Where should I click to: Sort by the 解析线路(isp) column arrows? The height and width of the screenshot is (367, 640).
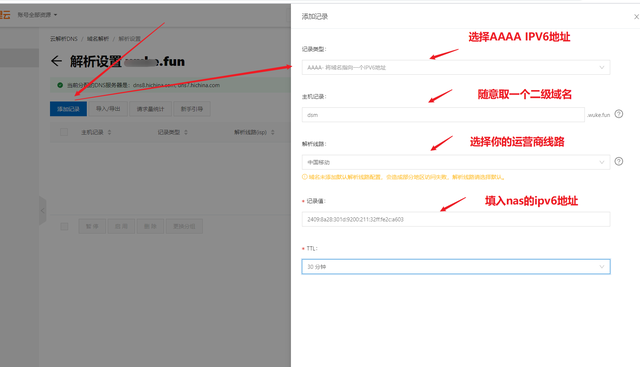272,132
